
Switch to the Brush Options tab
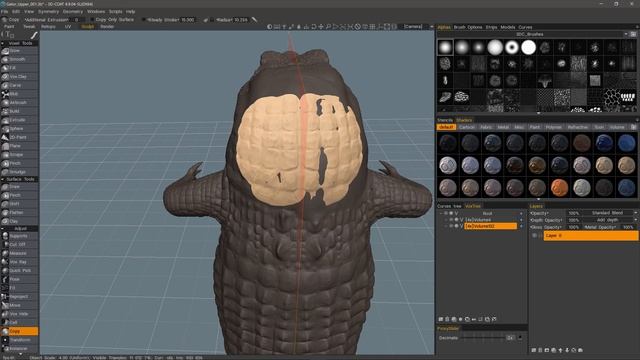coord(468,27)
